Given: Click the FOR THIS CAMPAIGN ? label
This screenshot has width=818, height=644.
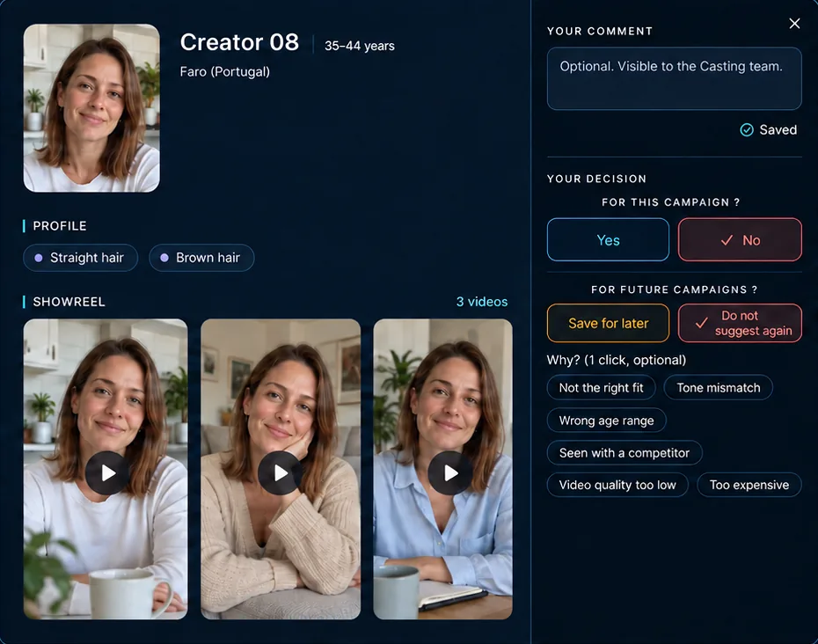Looking at the screenshot, I should click(670, 202).
